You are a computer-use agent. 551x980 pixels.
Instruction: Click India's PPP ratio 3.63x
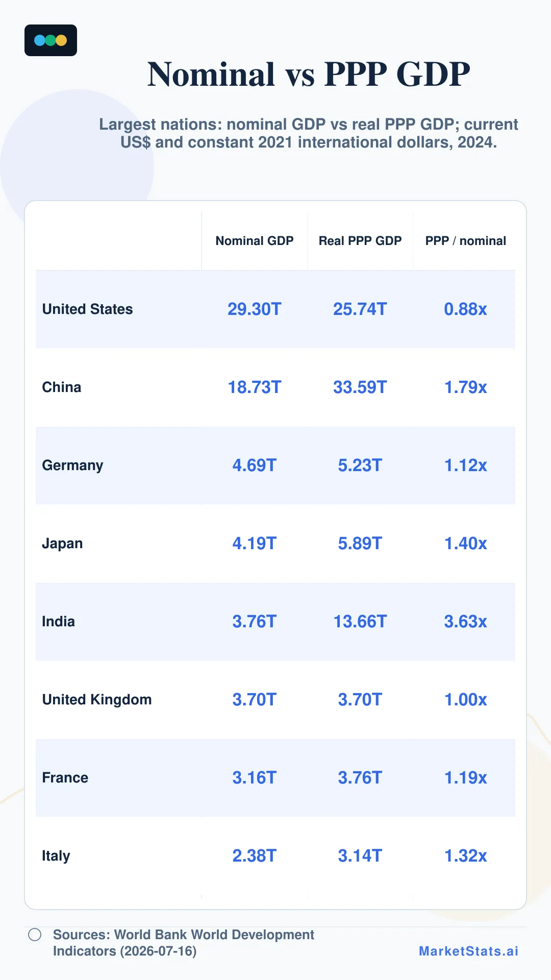tap(466, 622)
